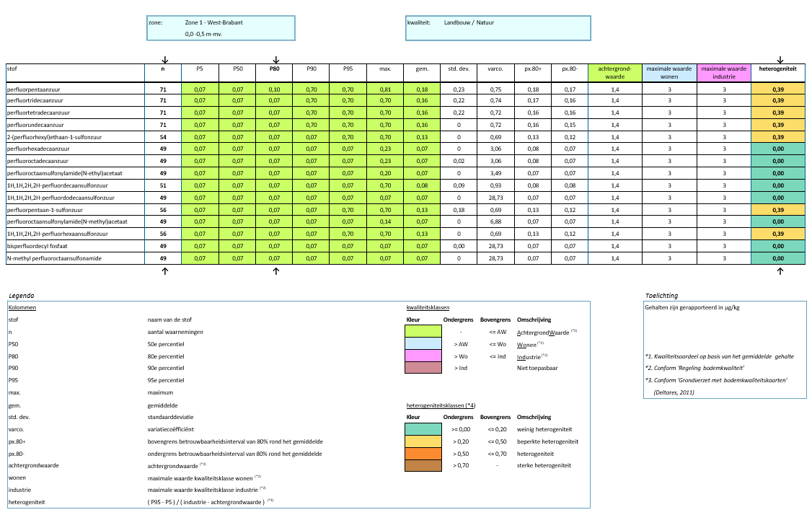Click the pink 'maximale waarde industrie' header
812x515 pixels.
tap(724, 73)
